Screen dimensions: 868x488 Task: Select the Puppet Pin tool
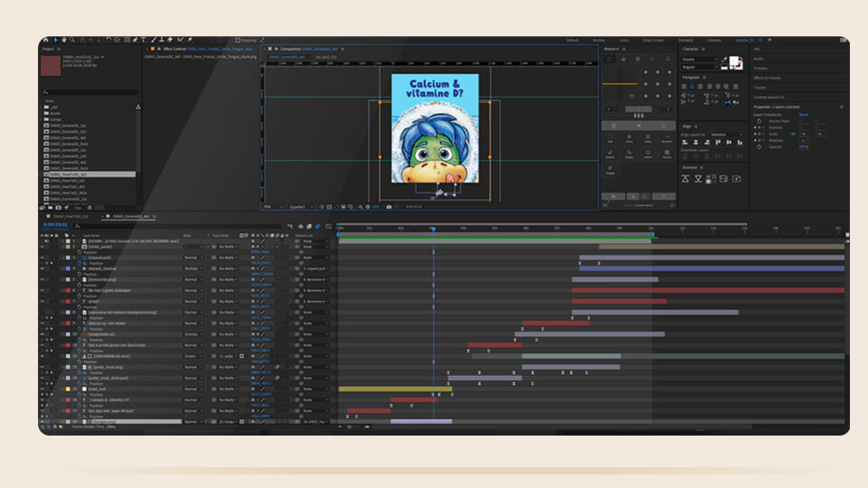tap(191, 41)
